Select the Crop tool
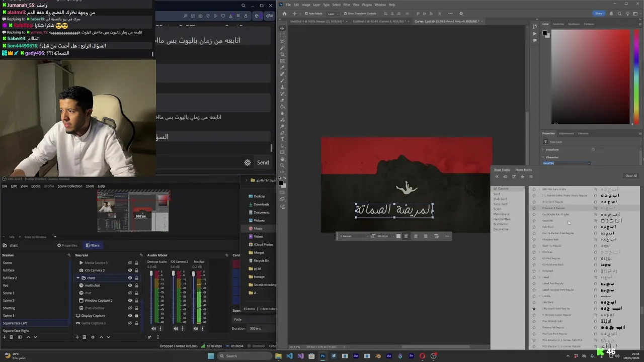Viewport: 644px width, 362px height. point(282,54)
